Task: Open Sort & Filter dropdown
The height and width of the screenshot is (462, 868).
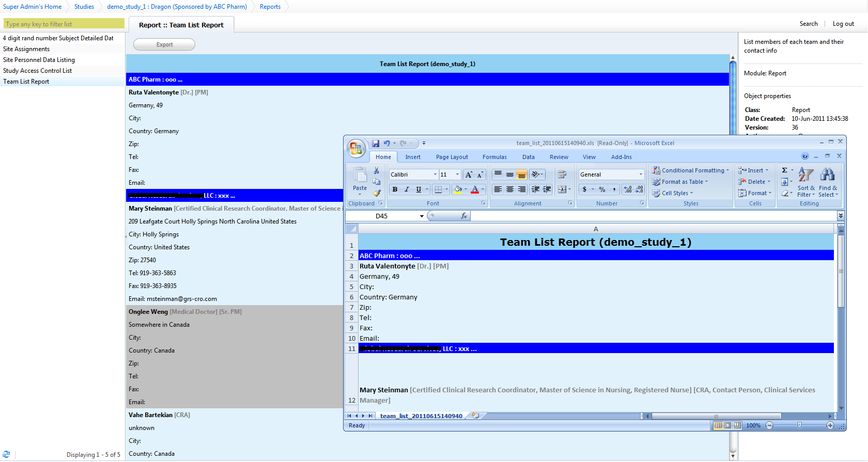Action: (806, 182)
